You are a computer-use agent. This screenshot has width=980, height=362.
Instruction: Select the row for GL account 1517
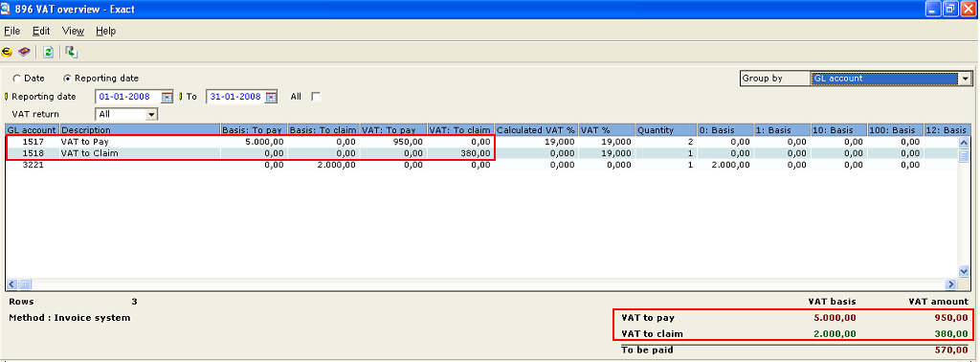(x=481, y=142)
